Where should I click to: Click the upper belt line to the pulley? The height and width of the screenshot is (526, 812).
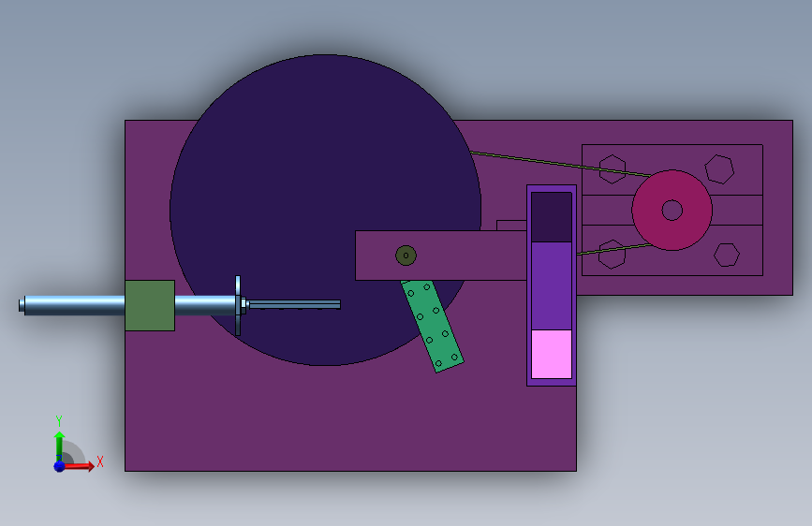(x=559, y=164)
